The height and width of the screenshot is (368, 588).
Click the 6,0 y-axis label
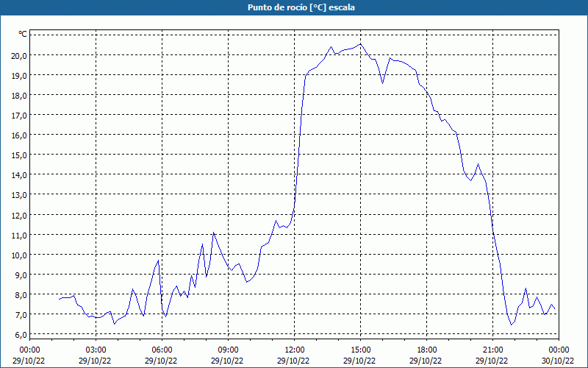pyautogui.click(x=21, y=335)
